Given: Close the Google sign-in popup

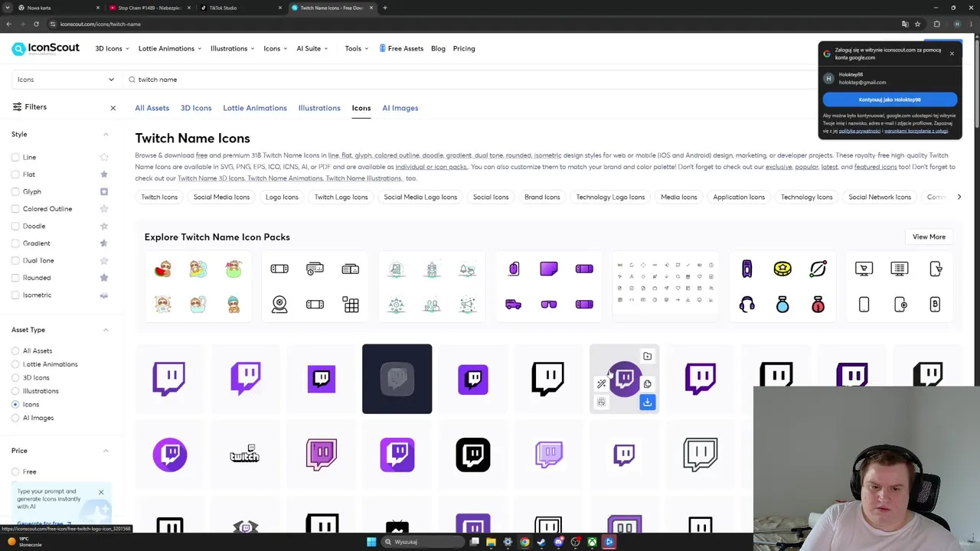Looking at the screenshot, I should (952, 53).
